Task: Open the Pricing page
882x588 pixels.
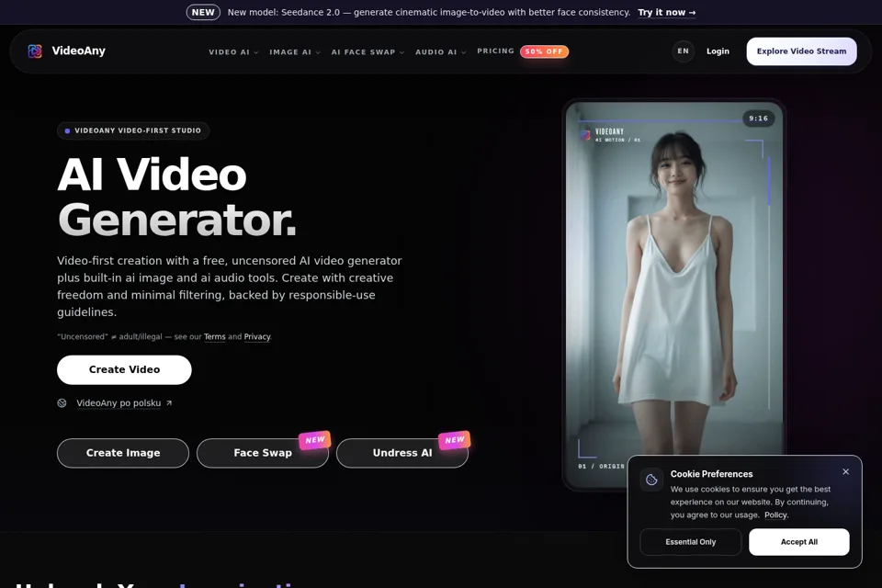Action: [495, 51]
